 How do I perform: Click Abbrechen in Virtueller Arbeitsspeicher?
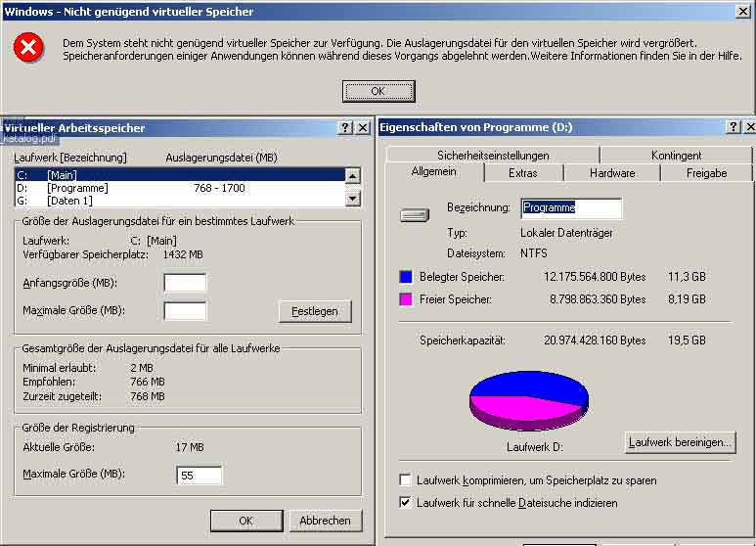(326, 521)
